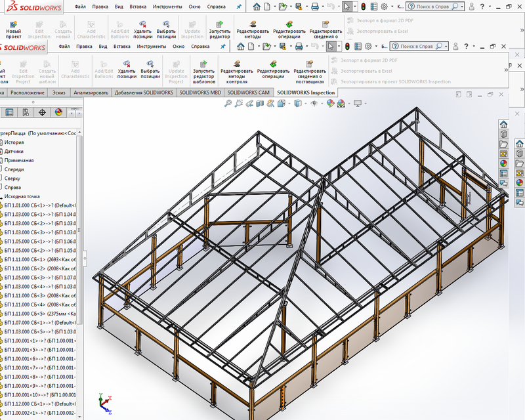
Task: Click Запустить редактор шаблонов
Action: [203, 70]
